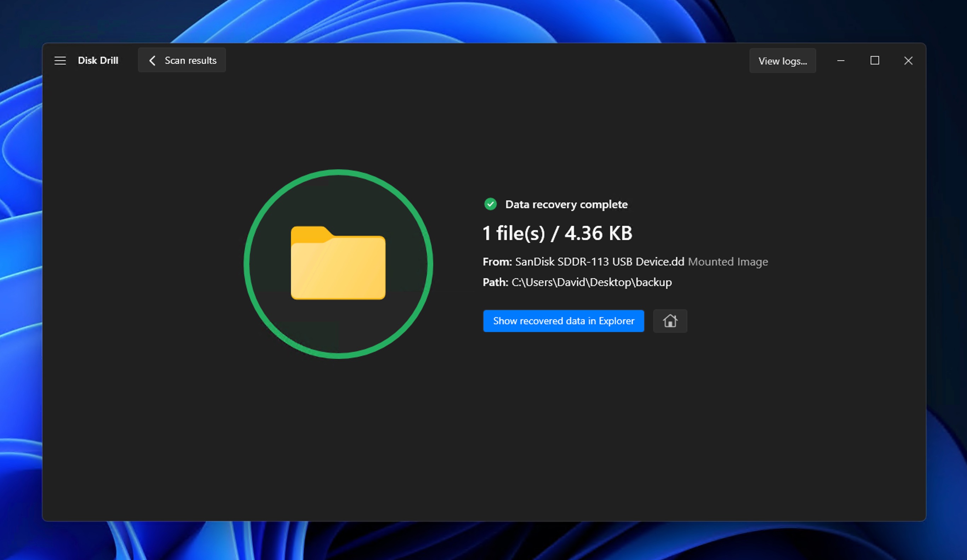
Task: Click the 'SanDisk SDDR-113 USB Device.dd' source name
Action: point(599,262)
